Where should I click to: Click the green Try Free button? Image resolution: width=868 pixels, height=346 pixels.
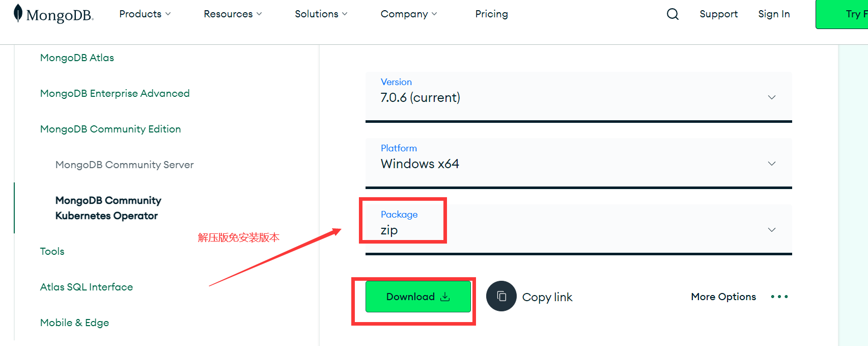(x=842, y=14)
